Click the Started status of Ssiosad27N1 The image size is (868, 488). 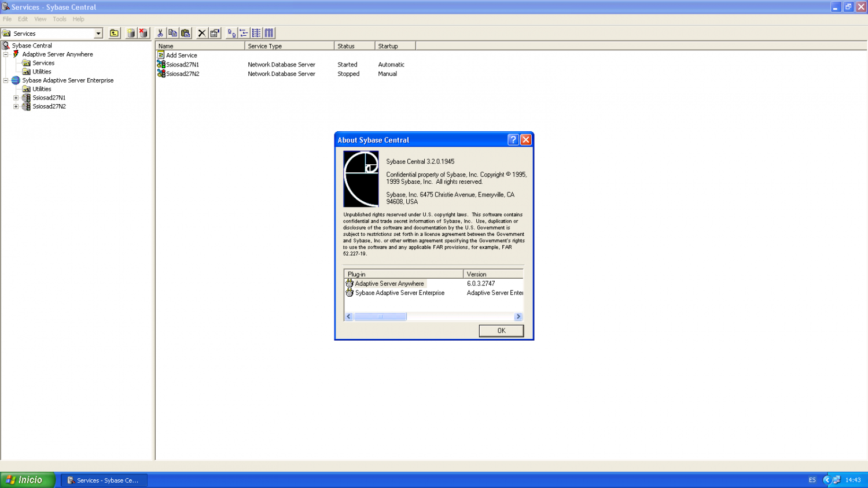(347, 64)
